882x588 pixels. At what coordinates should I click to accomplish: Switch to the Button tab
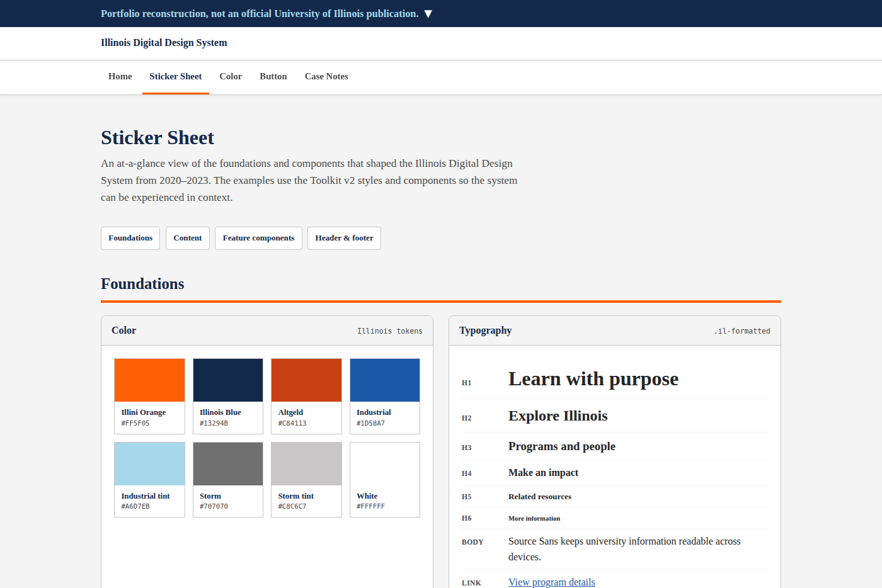273,77
